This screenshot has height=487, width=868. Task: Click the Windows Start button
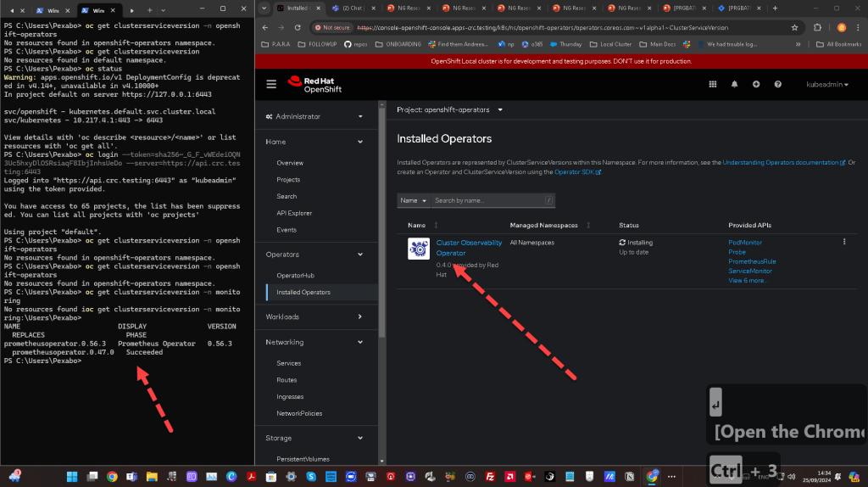point(72,477)
